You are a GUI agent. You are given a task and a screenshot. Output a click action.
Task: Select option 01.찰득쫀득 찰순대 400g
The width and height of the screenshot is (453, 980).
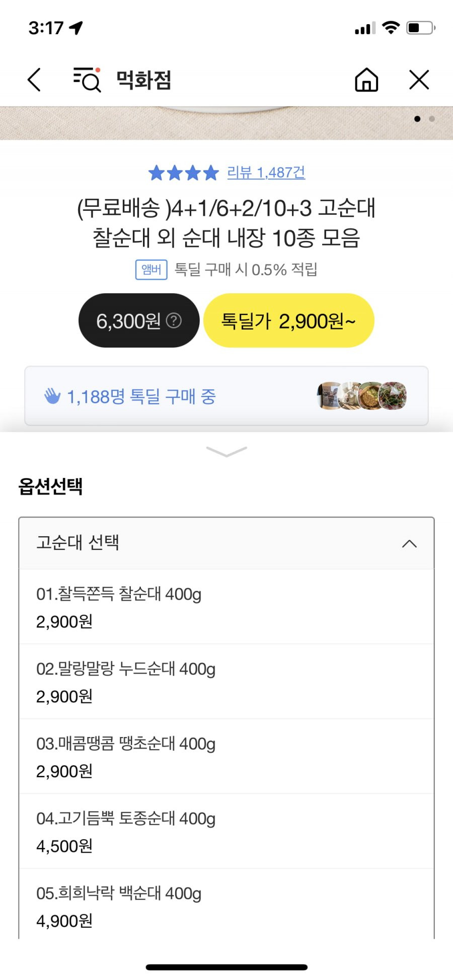point(226,607)
